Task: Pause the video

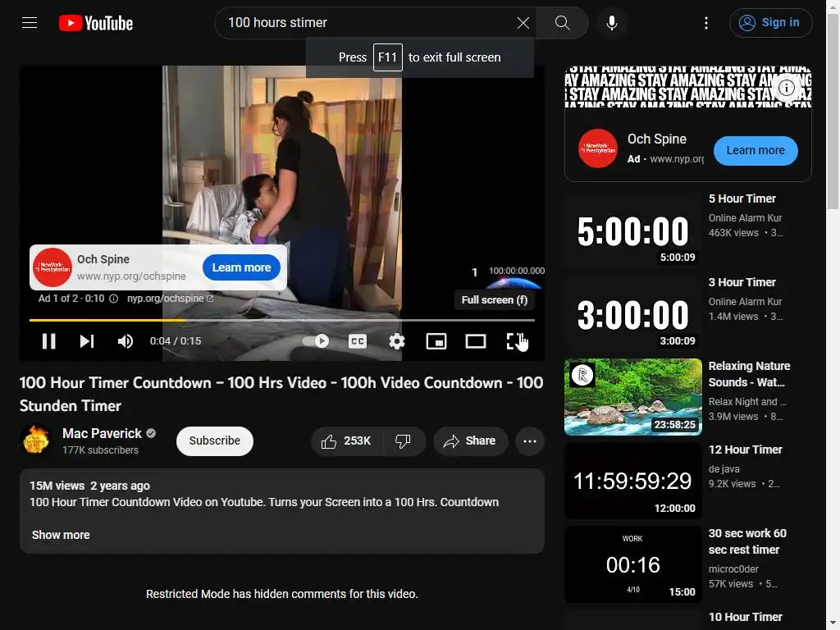Action: tap(48, 341)
